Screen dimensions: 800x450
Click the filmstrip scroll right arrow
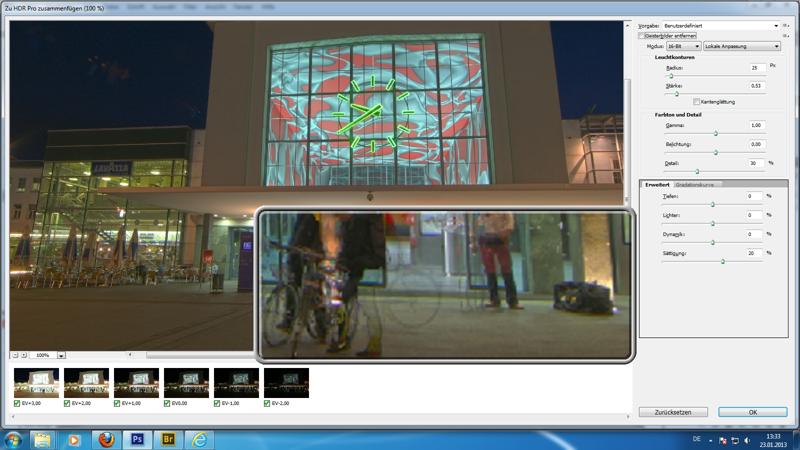628,417
